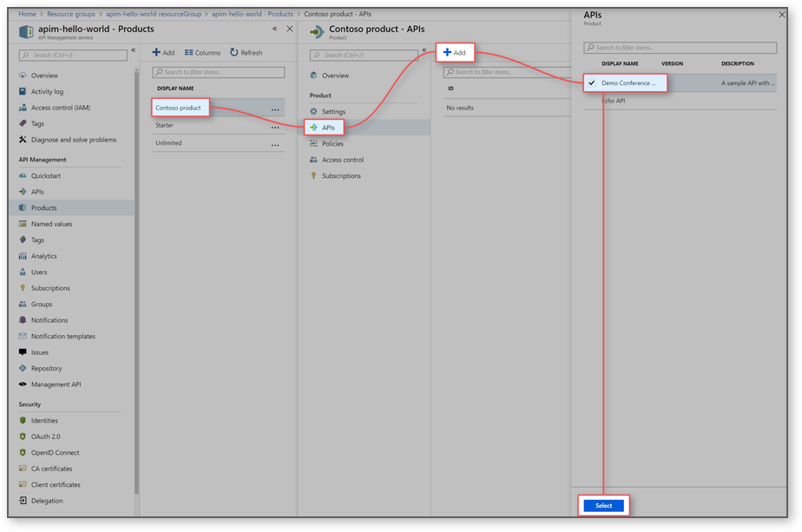Close the APIs selection panel
The width and height of the screenshot is (802, 532).
click(x=781, y=15)
